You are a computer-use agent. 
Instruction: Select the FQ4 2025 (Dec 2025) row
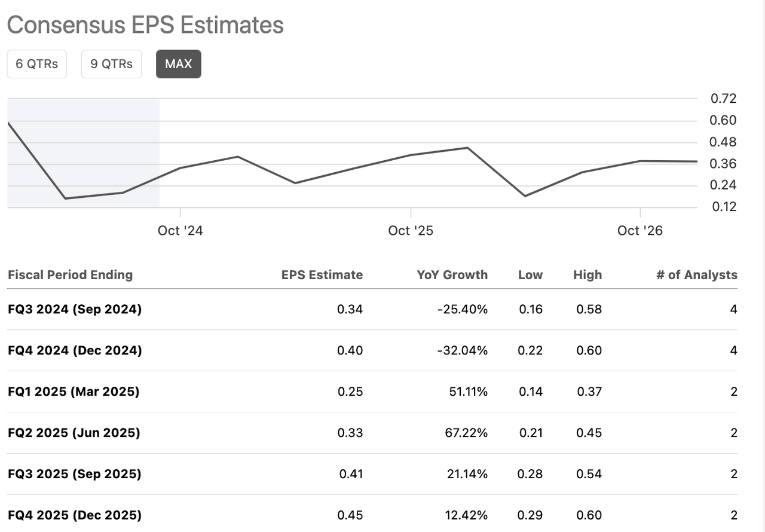point(75,515)
